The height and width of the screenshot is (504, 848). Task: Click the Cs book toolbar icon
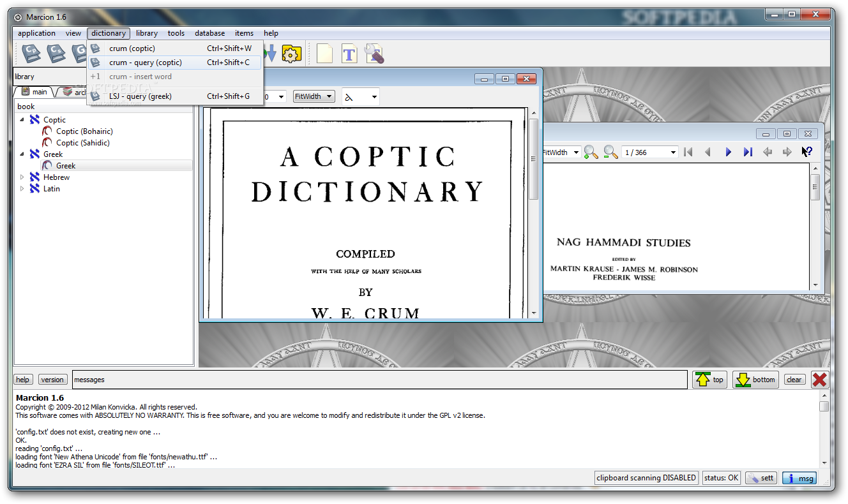point(56,53)
